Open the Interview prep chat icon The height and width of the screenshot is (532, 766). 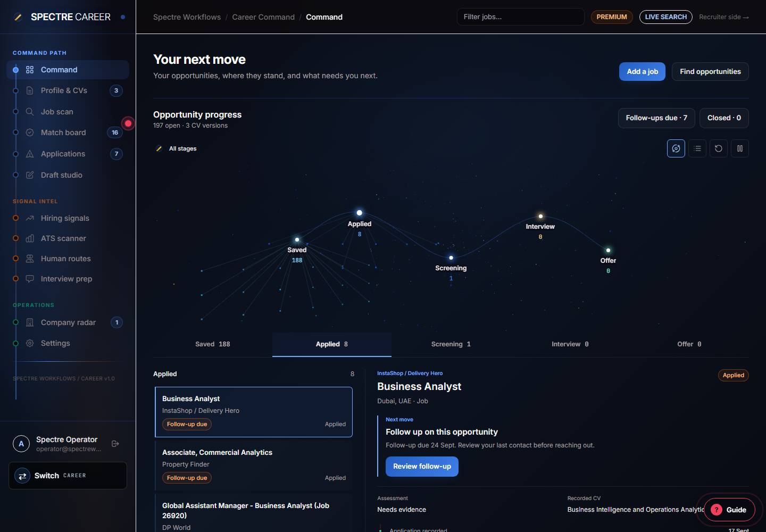[30, 279]
